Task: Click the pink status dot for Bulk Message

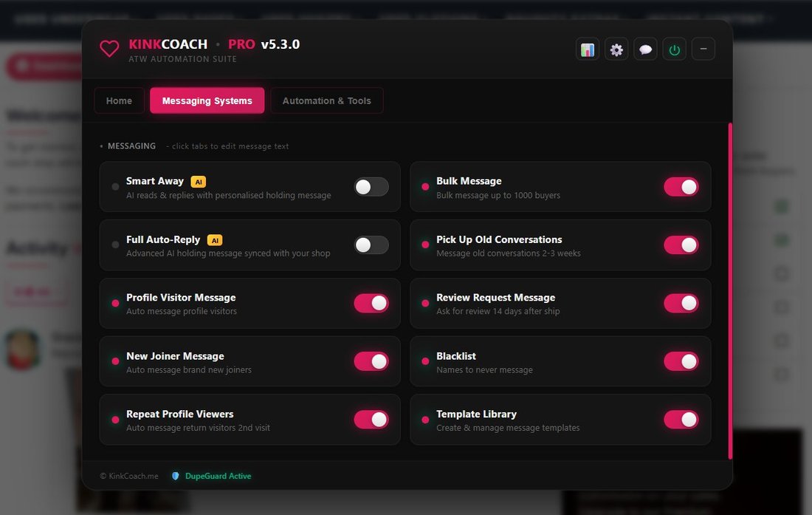Action: click(x=425, y=186)
